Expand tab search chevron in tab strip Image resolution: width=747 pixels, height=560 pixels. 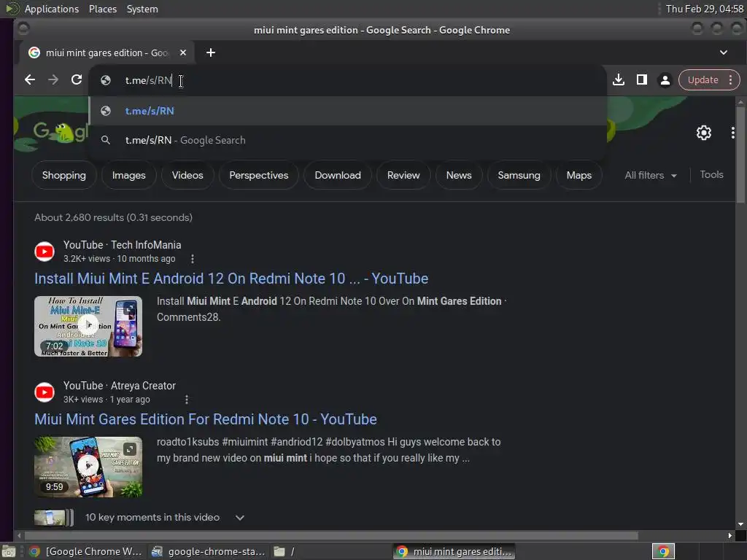click(723, 52)
